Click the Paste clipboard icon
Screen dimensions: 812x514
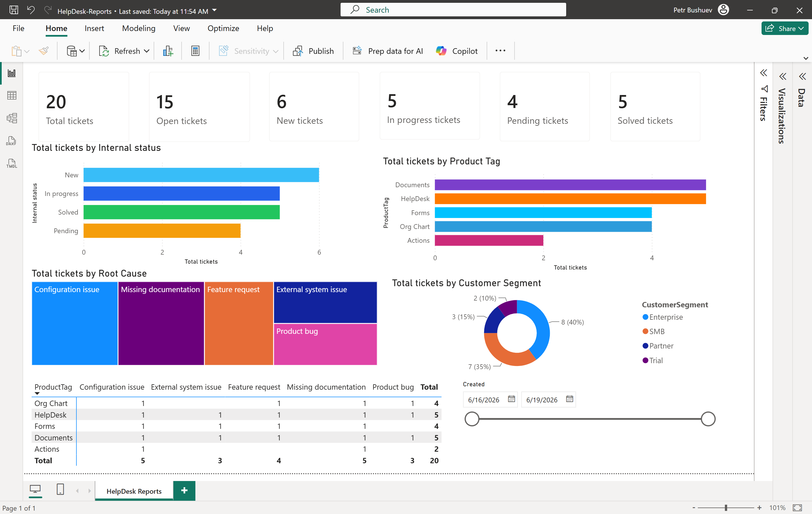(x=16, y=51)
